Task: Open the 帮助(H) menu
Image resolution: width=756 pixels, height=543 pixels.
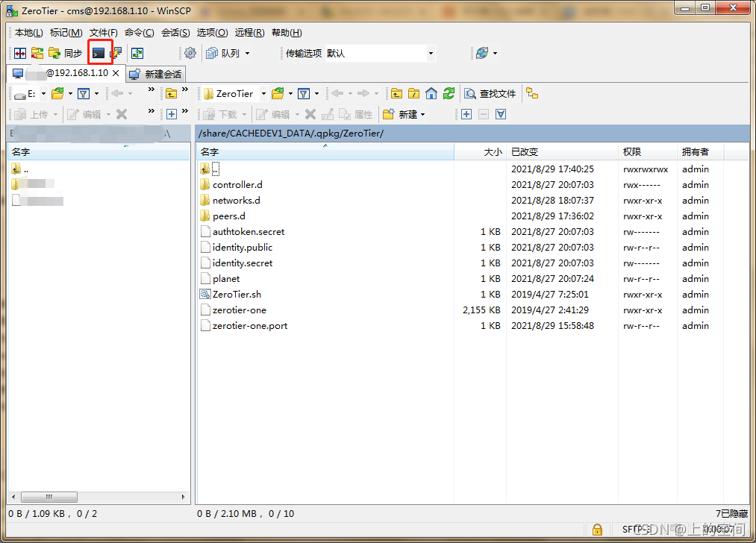Action: 287,33
